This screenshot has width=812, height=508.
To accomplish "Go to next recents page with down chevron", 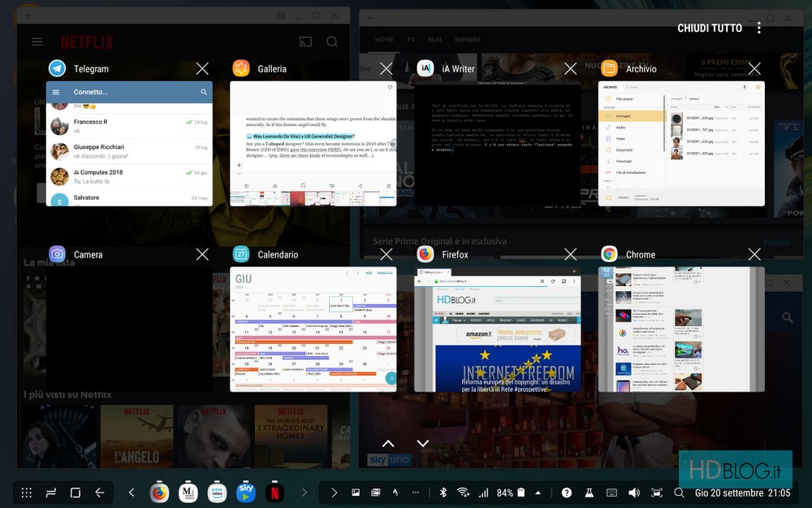I will [423, 443].
